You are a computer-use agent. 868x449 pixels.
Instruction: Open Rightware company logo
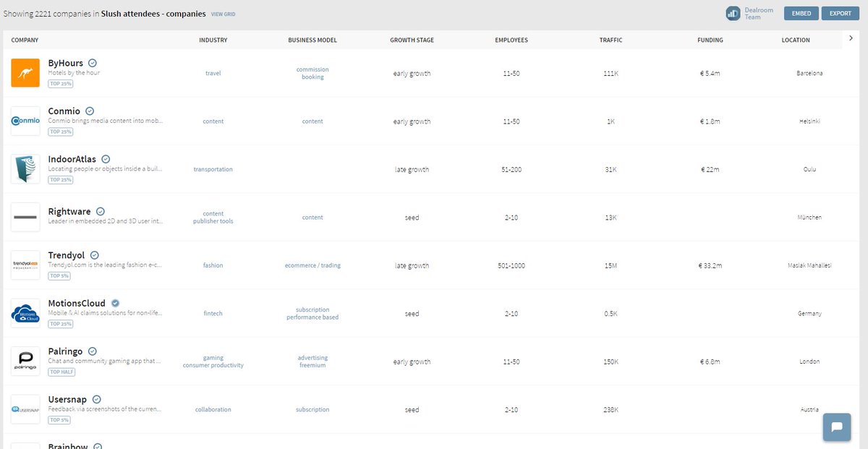click(x=25, y=217)
